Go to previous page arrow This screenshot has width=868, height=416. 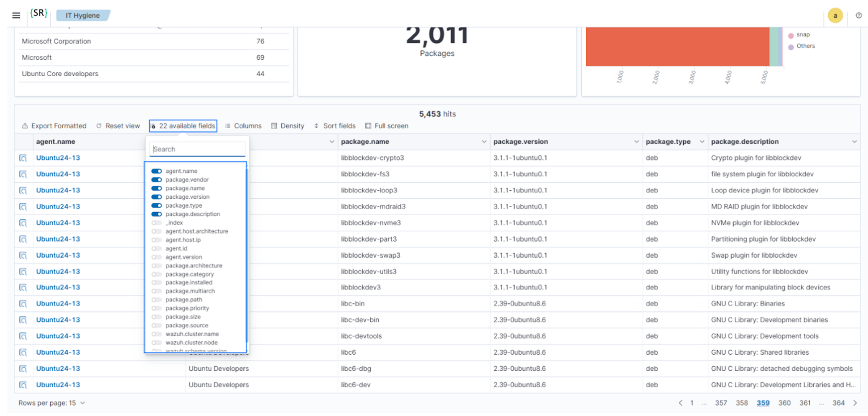click(x=680, y=403)
